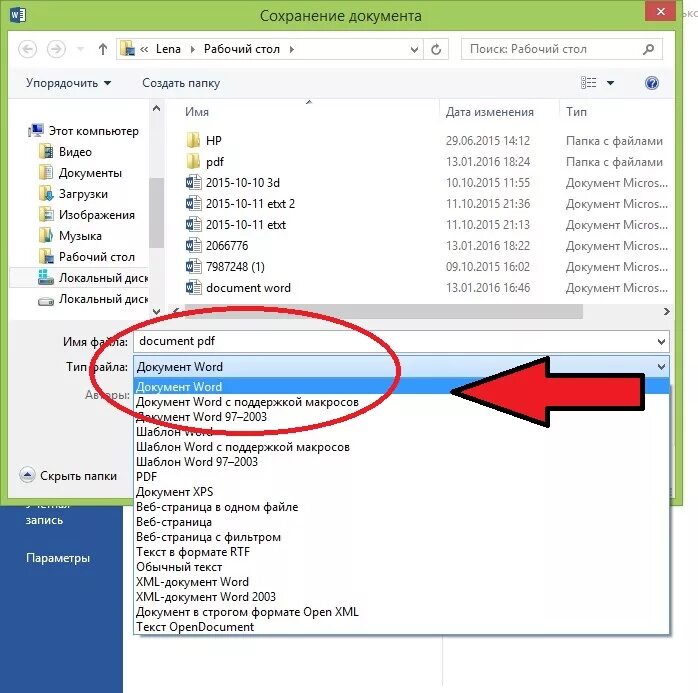The image size is (698, 693).
Task: Choose XML-документ Word option
Action: click(x=402, y=582)
